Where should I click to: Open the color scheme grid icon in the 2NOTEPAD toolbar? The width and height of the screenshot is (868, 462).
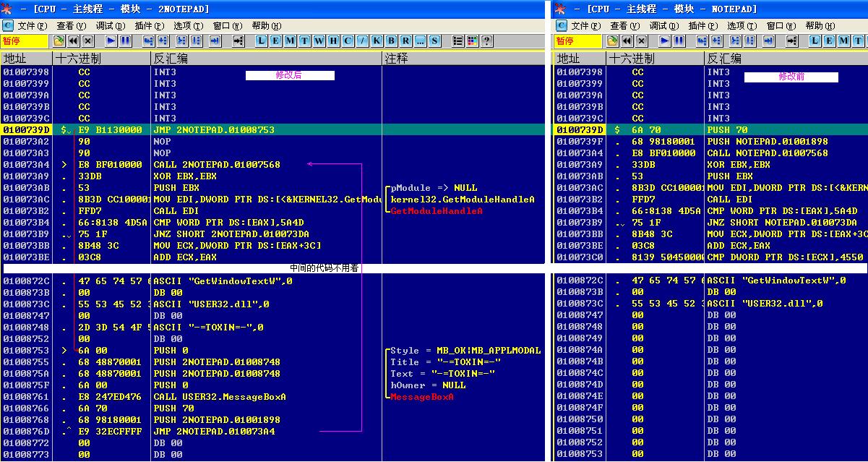pyautogui.click(x=472, y=41)
